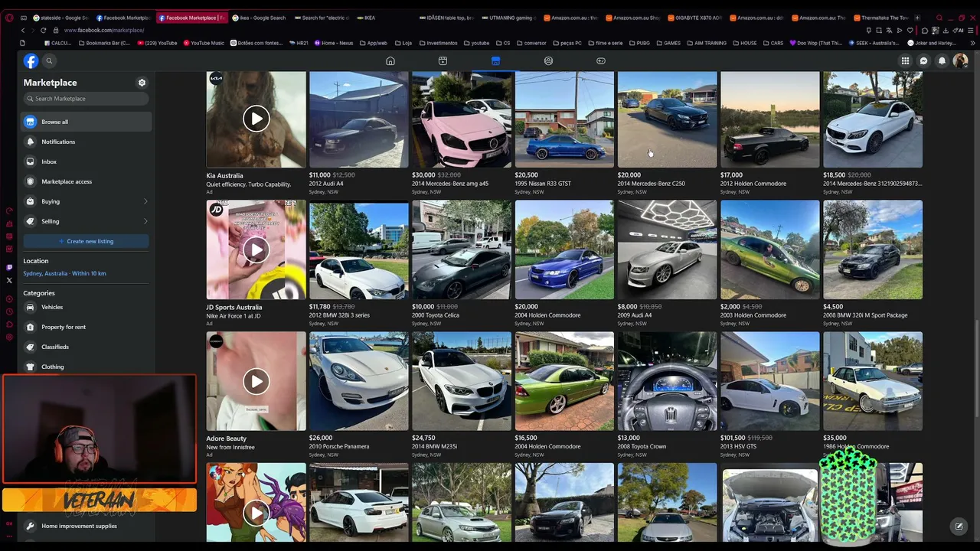
Task: Open Marketplace settings gear
Action: pos(142,83)
